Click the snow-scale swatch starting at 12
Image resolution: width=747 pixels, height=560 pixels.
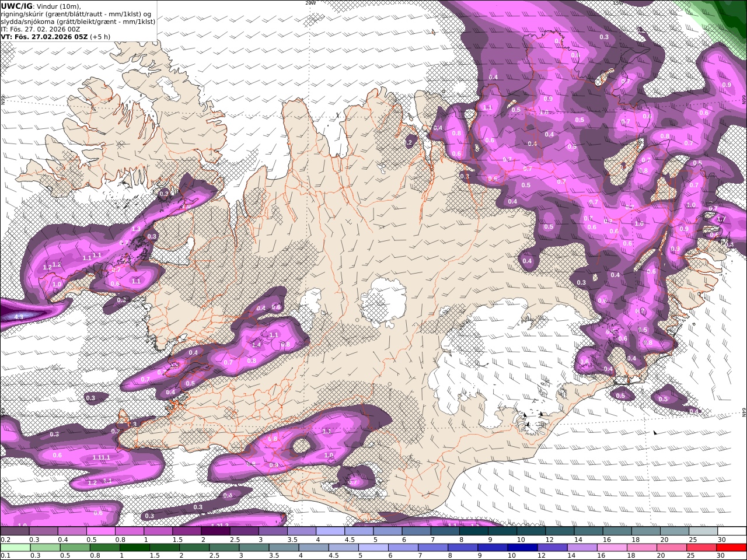(560, 531)
